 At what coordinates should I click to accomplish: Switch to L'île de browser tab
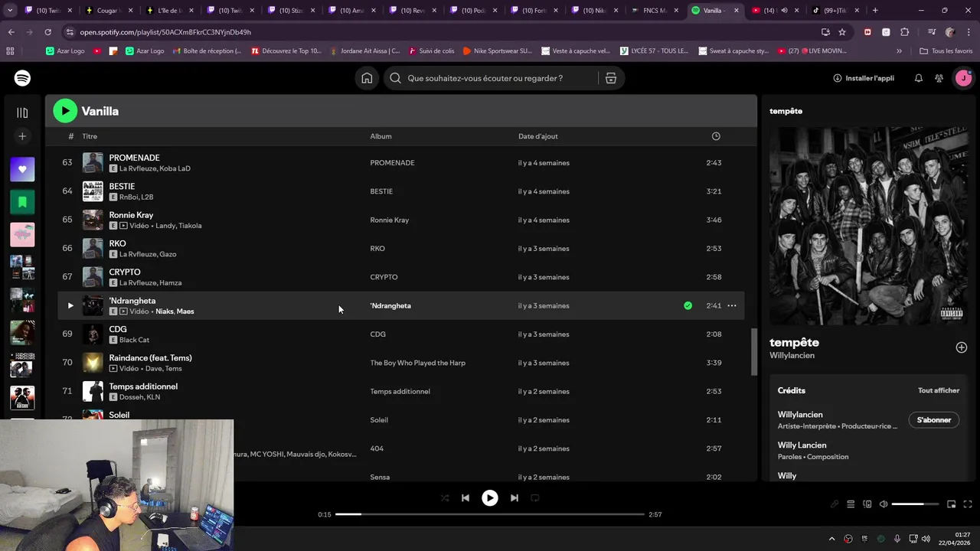[x=168, y=11]
